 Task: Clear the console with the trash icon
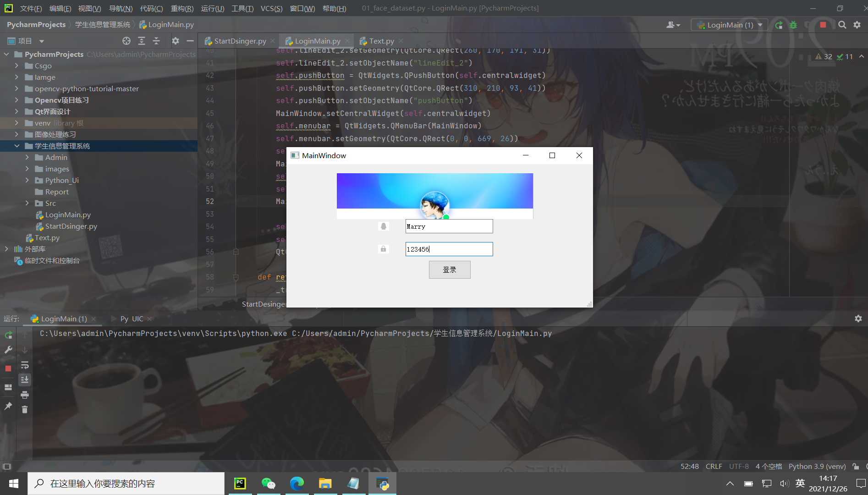(25, 410)
